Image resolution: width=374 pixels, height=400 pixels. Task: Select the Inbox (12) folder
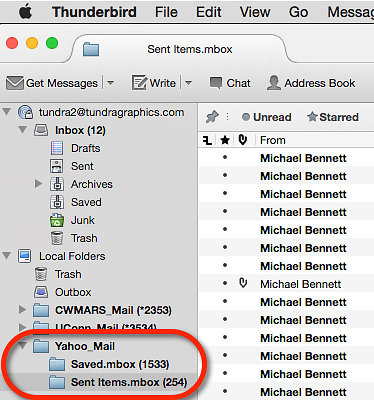(x=80, y=130)
